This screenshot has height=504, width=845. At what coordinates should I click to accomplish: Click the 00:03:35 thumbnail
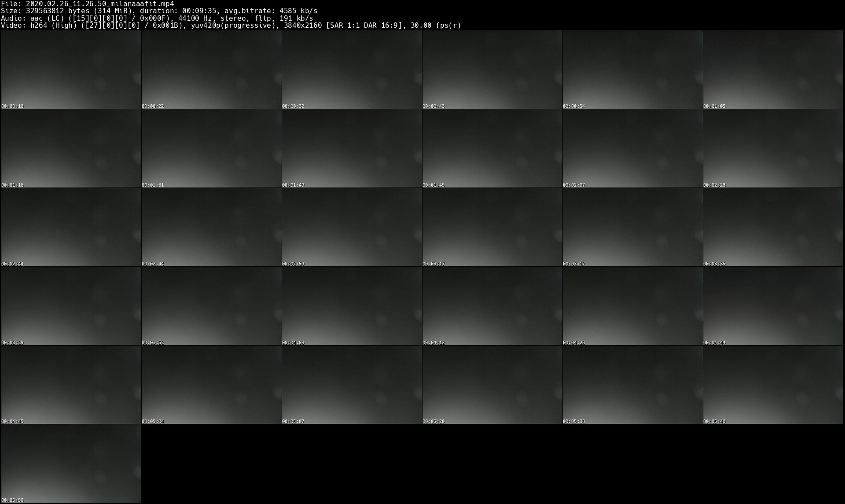773,227
